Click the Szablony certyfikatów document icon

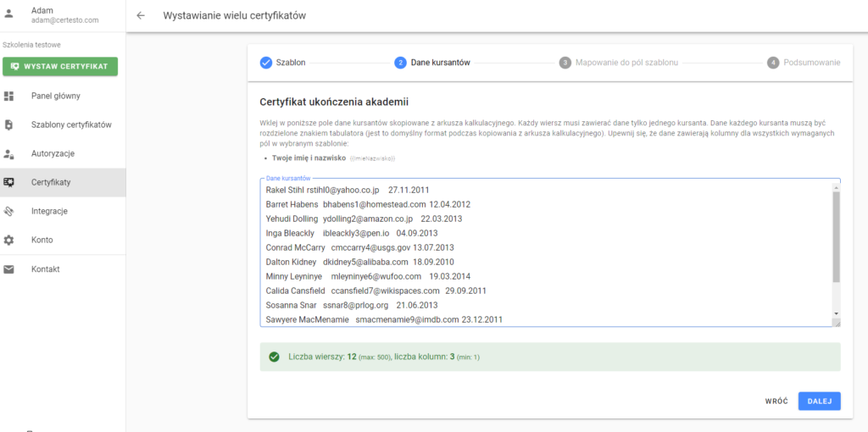click(8, 125)
